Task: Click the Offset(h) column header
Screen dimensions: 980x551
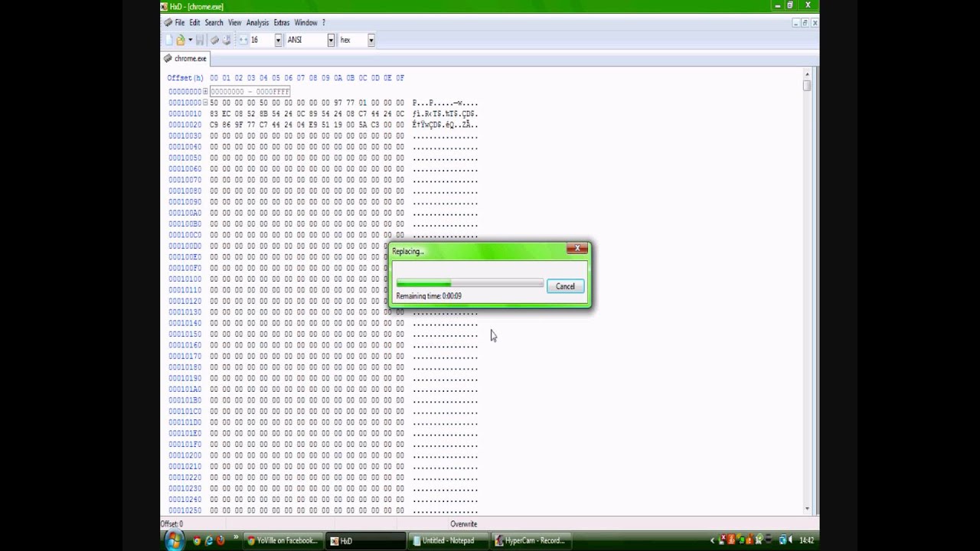Action: [185, 78]
